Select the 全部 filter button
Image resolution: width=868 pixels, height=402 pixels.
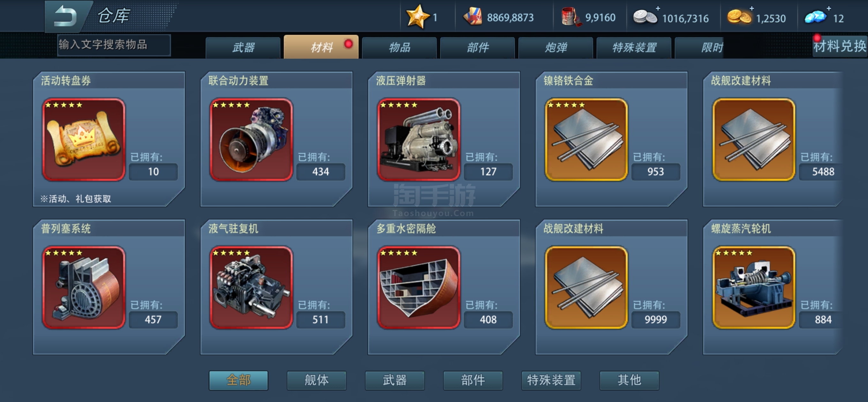coord(238,380)
